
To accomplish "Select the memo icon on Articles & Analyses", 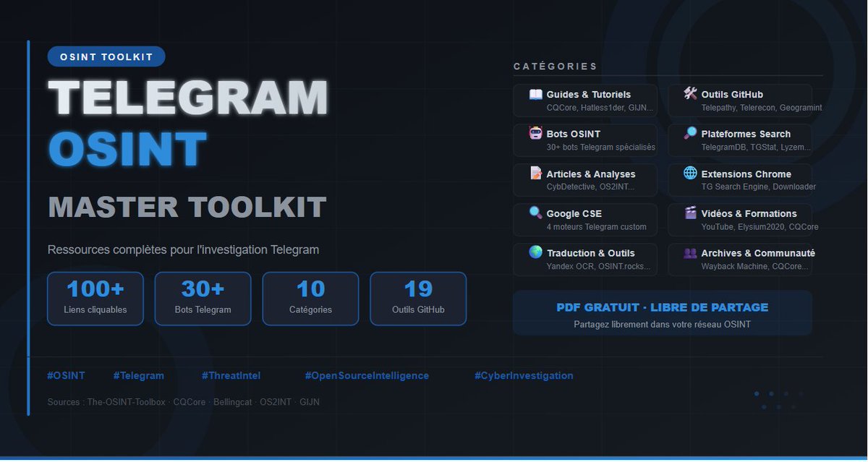I will [535, 173].
